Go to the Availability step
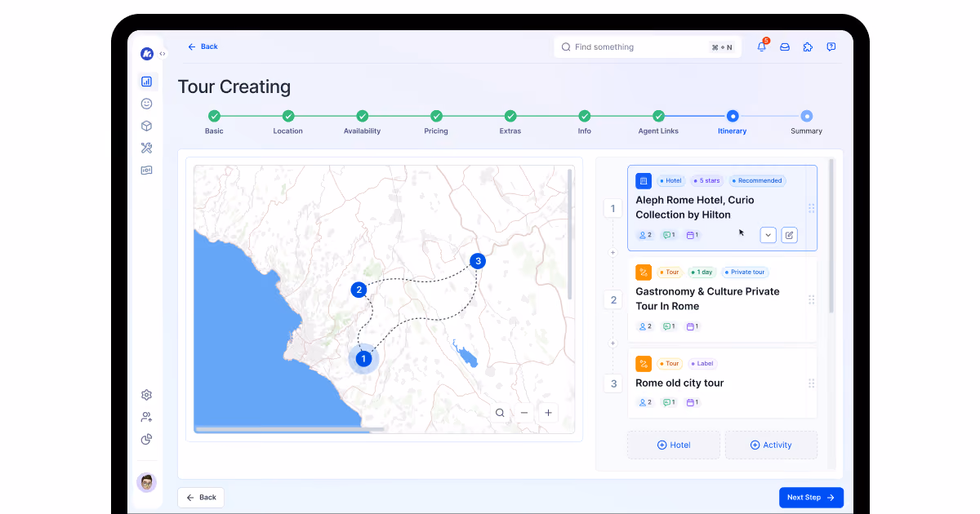This screenshot has width=980, height=514. point(363,116)
